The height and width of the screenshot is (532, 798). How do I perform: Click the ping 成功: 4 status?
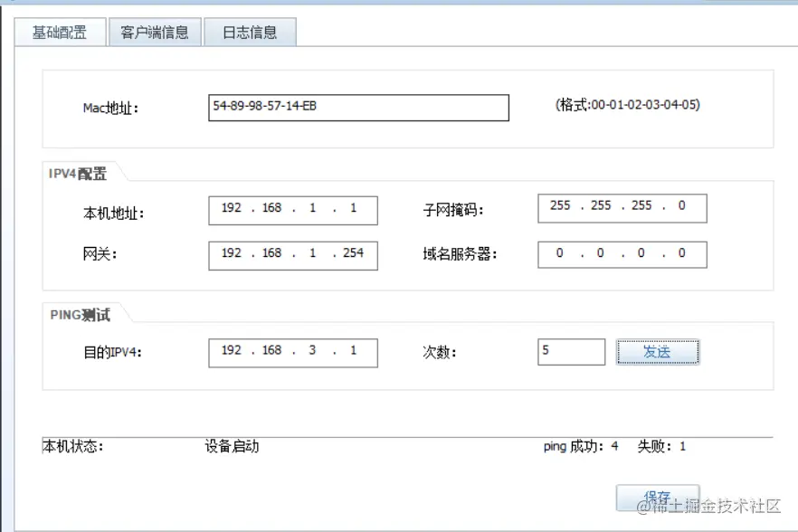(x=581, y=446)
